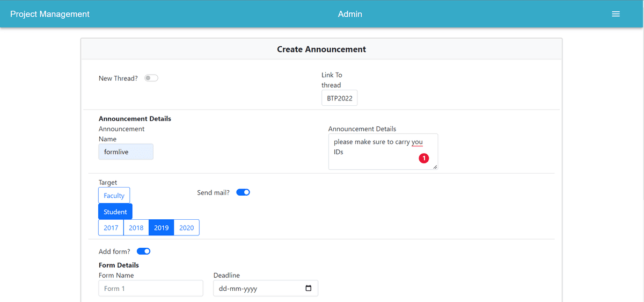The image size is (644, 302).
Task: Click the Deadline date field
Action: (266, 289)
